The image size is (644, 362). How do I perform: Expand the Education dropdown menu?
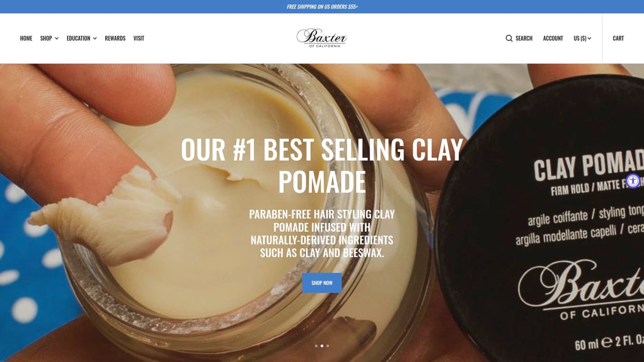[x=82, y=38]
